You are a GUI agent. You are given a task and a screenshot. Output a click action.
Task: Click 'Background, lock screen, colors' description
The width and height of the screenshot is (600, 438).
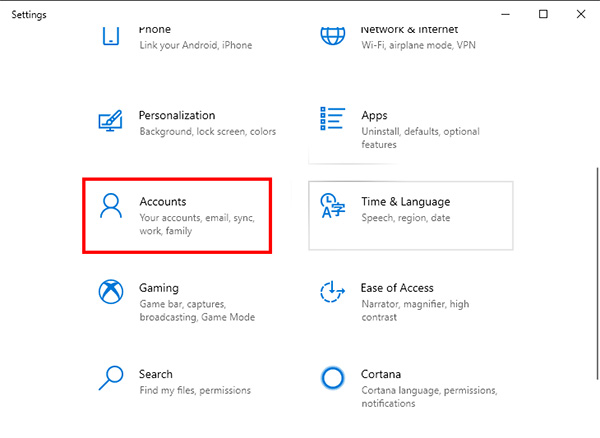(x=208, y=132)
